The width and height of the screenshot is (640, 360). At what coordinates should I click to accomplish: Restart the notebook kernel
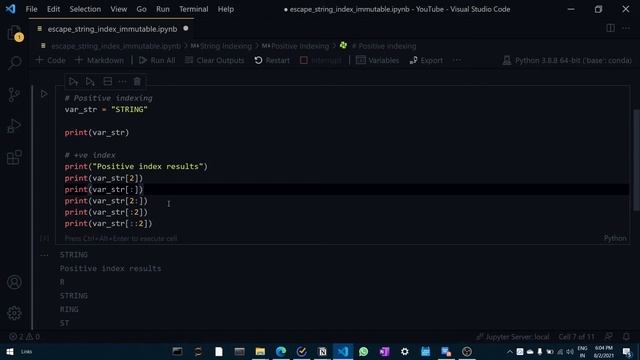(x=272, y=60)
